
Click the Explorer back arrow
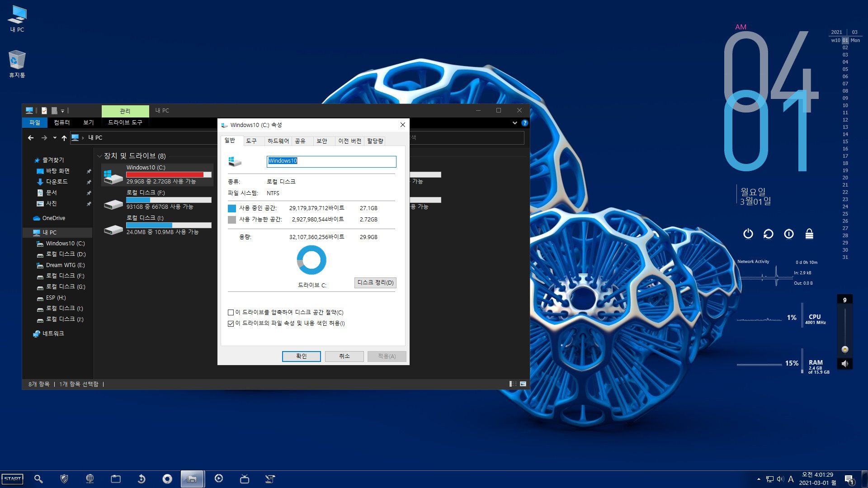[x=31, y=138]
